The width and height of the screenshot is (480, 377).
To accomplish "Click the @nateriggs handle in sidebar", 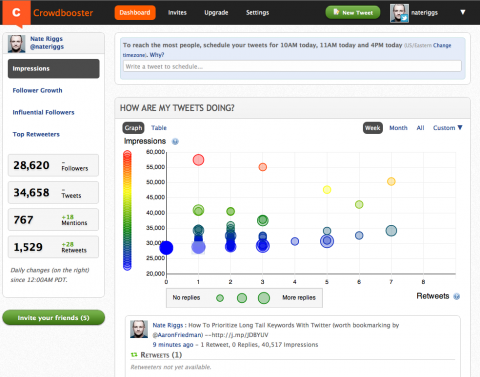I will click(47, 47).
